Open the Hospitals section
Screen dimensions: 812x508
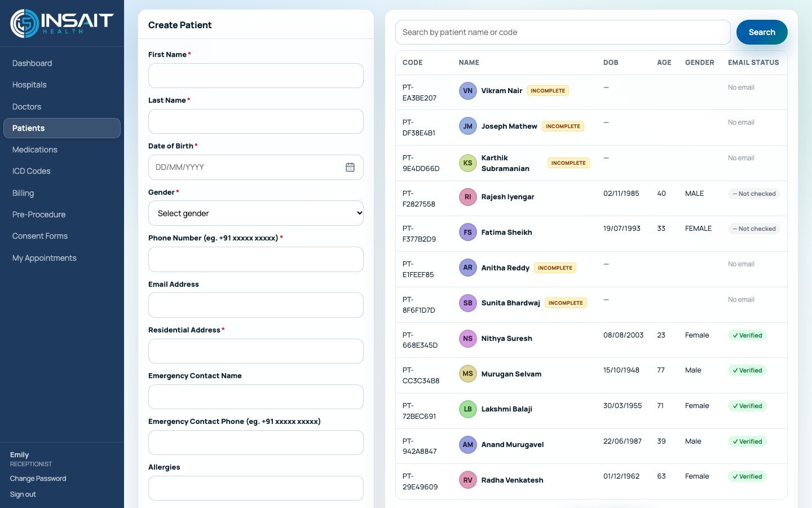[x=62, y=85]
